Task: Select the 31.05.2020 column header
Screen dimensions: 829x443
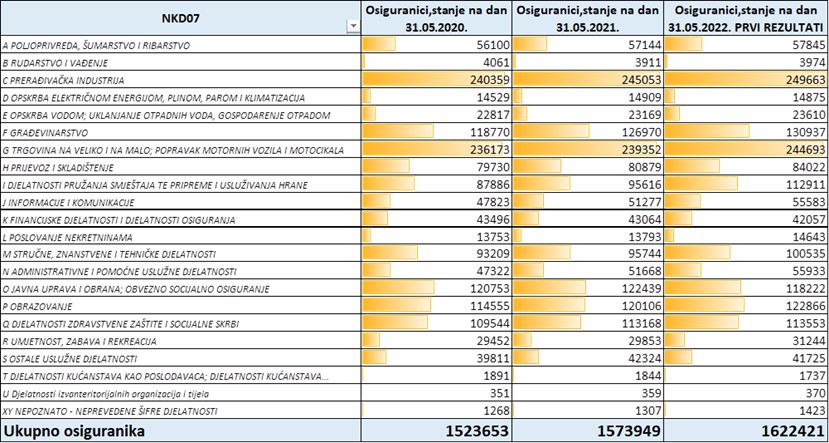Action: click(437, 18)
